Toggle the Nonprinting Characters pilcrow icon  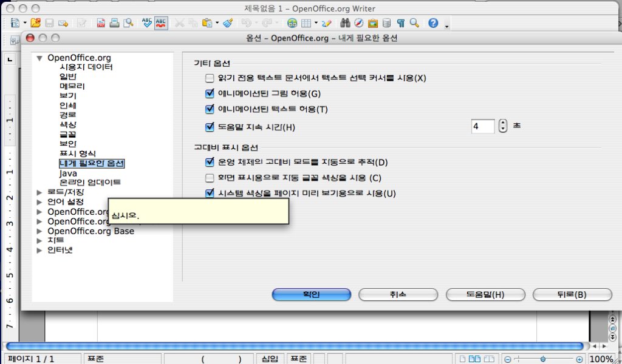[401, 23]
